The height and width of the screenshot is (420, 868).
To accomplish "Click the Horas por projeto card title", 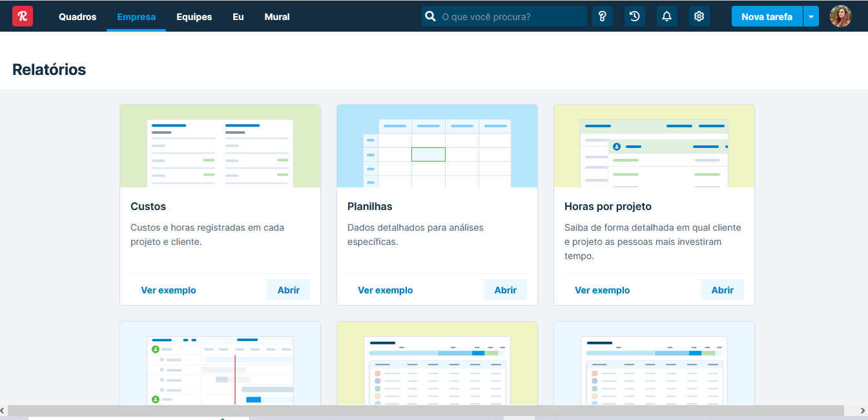I will pyautogui.click(x=608, y=207).
